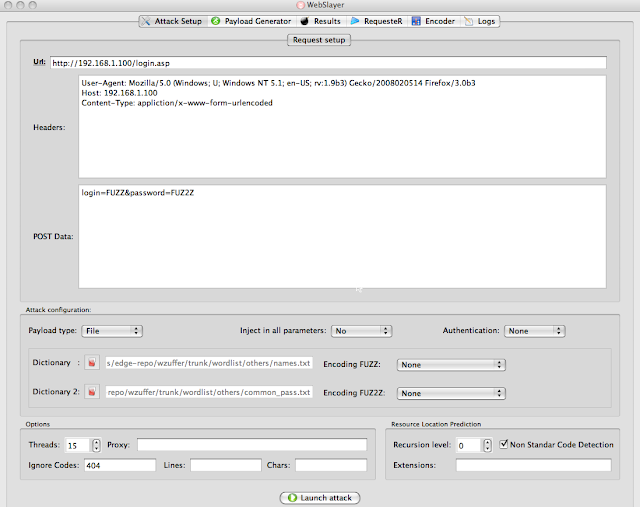Click the login=FUZZ&password=FUZ2Z text
The height and width of the screenshot is (507, 640).
(x=138, y=193)
